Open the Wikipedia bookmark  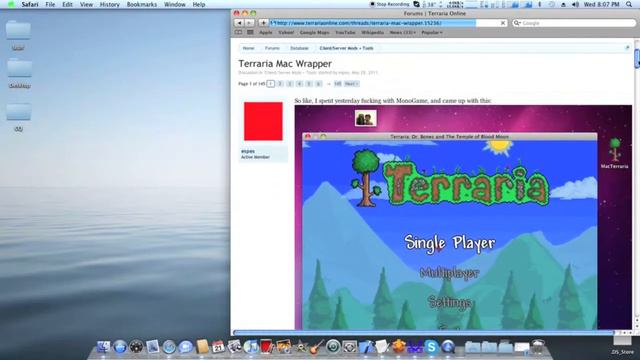(x=372, y=32)
